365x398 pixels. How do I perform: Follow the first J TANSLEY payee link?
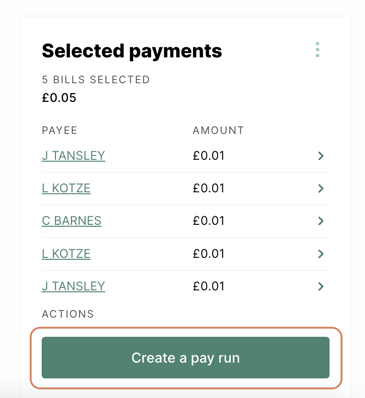(x=73, y=156)
